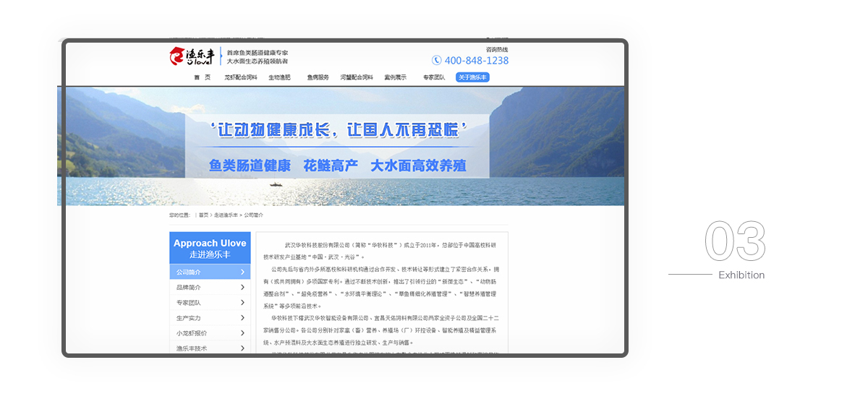The height and width of the screenshot is (412, 868).
Task: Select 公司简介 in the left sidebar menu
Action: click(x=210, y=272)
